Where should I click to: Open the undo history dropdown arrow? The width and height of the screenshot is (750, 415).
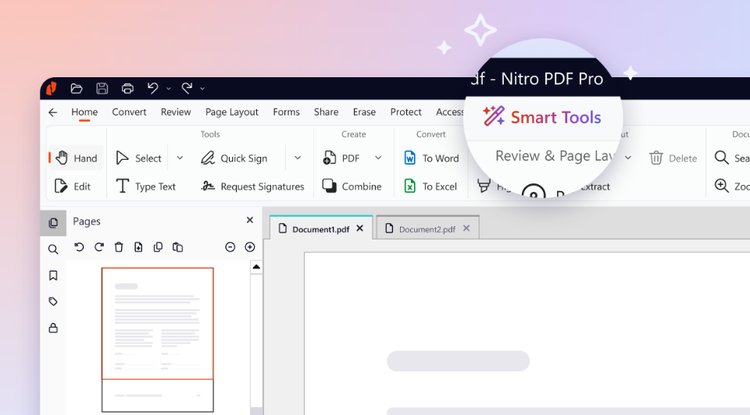(168, 89)
